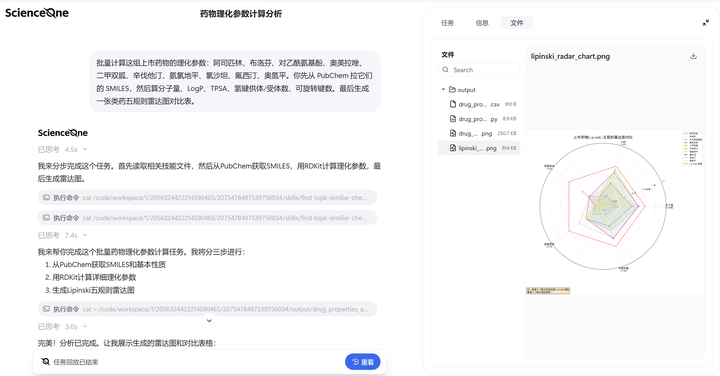Click the step 用RDKit计算详细理化参数
Screen dimensions: 720x376
94,277
